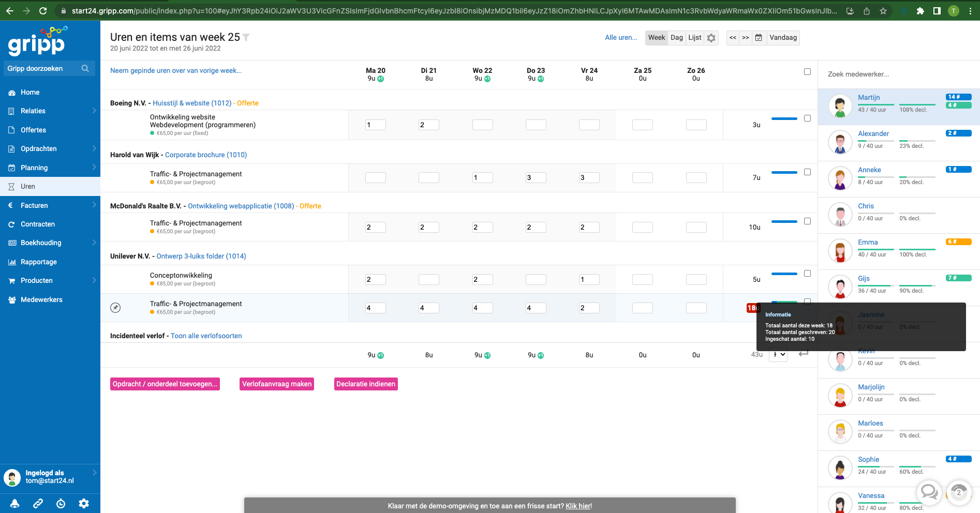Tick the select-all checkbox in the header row
Screen dimensions: 980x513
click(x=807, y=72)
